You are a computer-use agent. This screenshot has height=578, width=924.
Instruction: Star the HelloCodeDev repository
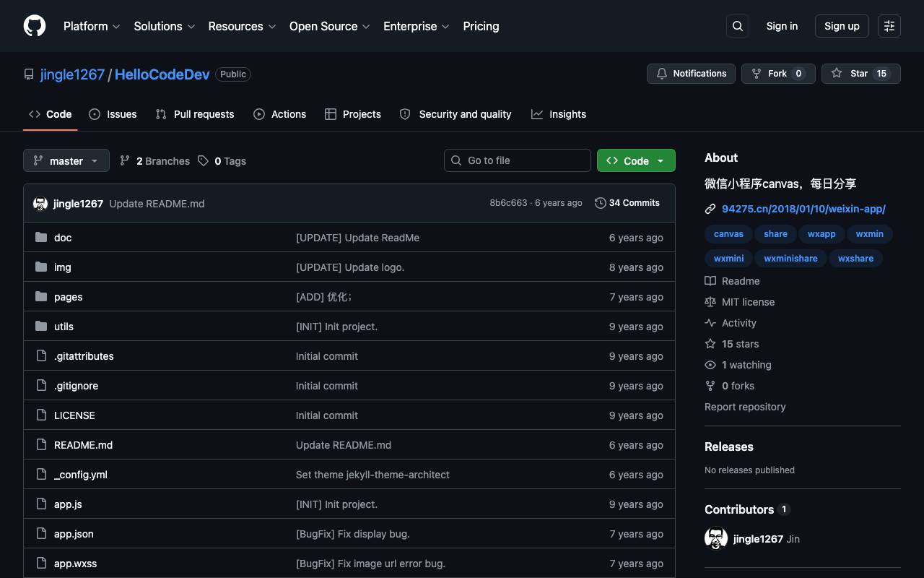pyautogui.click(x=861, y=74)
